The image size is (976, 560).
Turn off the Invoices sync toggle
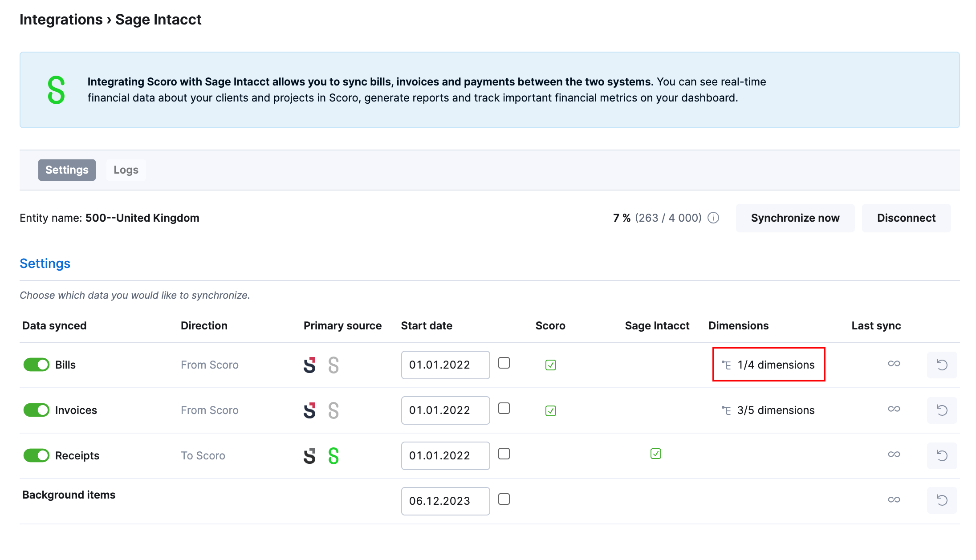(36, 410)
